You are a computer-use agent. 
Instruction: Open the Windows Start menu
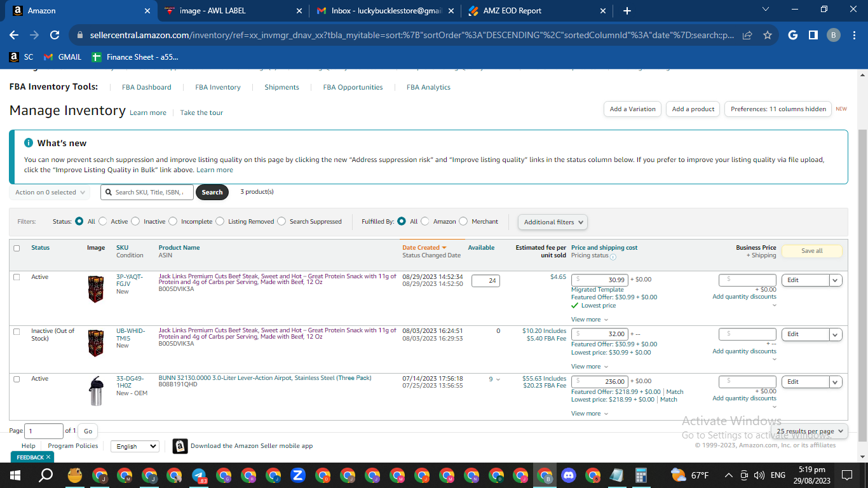pyautogui.click(x=15, y=475)
